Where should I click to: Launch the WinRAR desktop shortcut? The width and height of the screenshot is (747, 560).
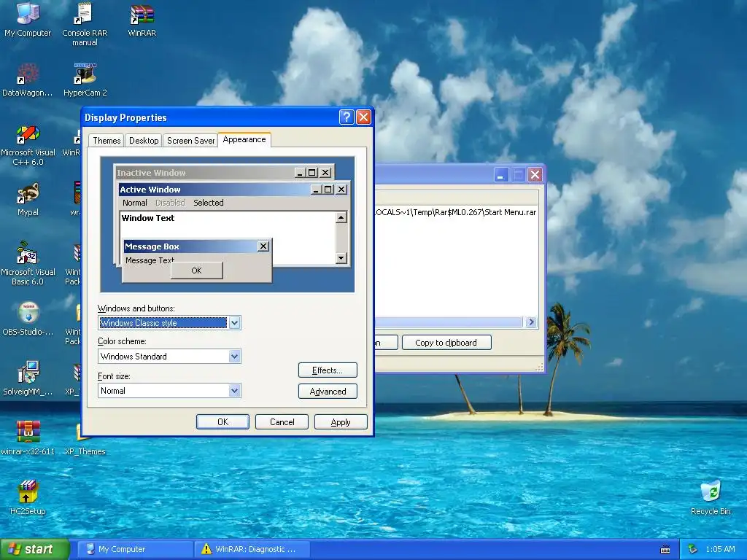pos(142,20)
